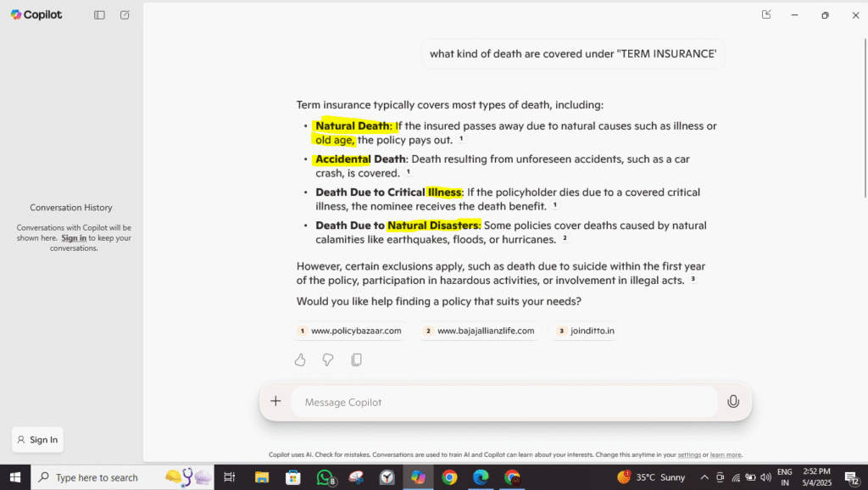
Task: Click citation 3 after exclusions paragraph
Action: [693, 279]
